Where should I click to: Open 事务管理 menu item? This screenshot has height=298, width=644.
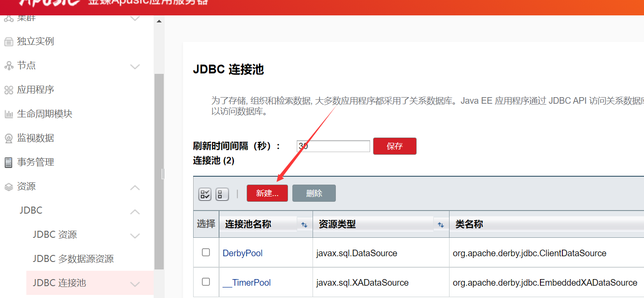[x=36, y=162]
